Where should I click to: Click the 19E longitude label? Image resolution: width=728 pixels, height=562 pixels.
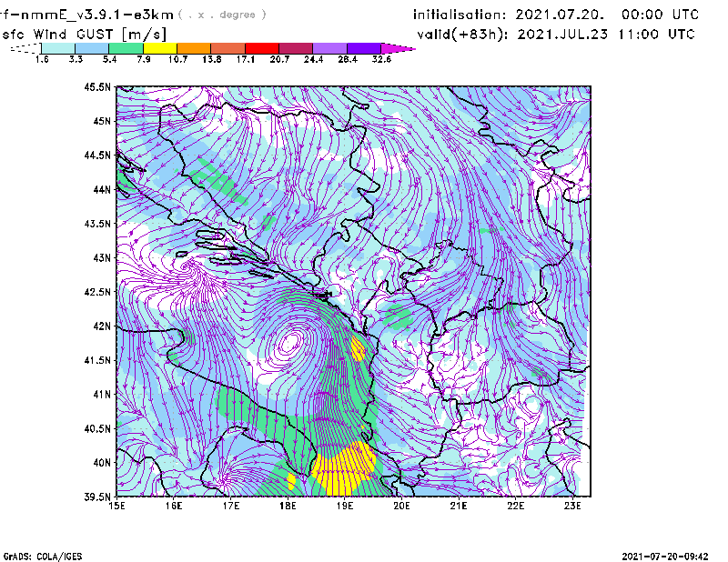pyautogui.click(x=345, y=506)
